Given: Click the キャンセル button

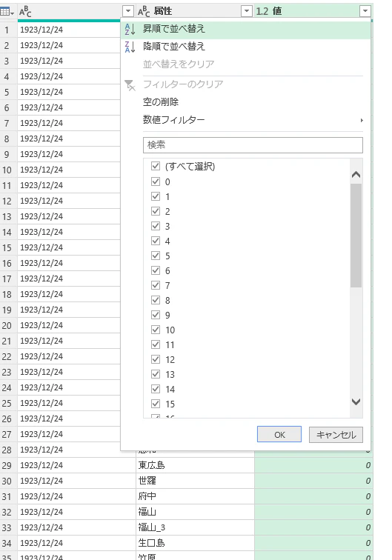Looking at the screenshot, I should tap(336, 434).
